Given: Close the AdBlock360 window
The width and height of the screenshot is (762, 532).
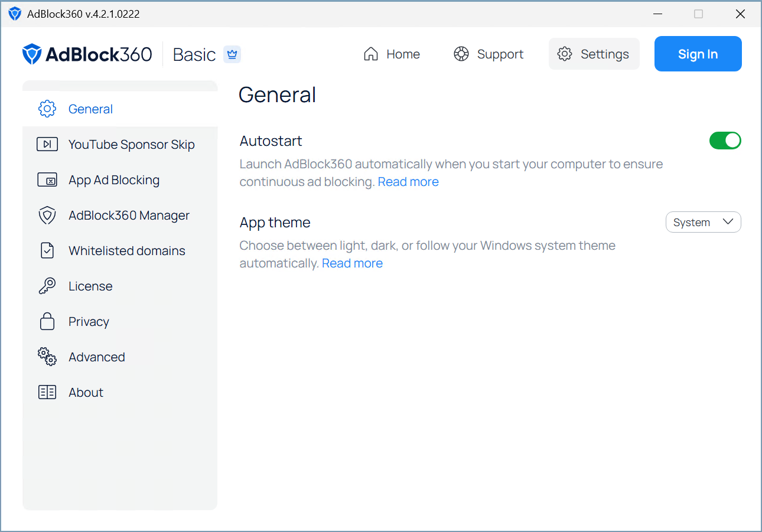Looking at the screenshot, I should coord(740,14).
